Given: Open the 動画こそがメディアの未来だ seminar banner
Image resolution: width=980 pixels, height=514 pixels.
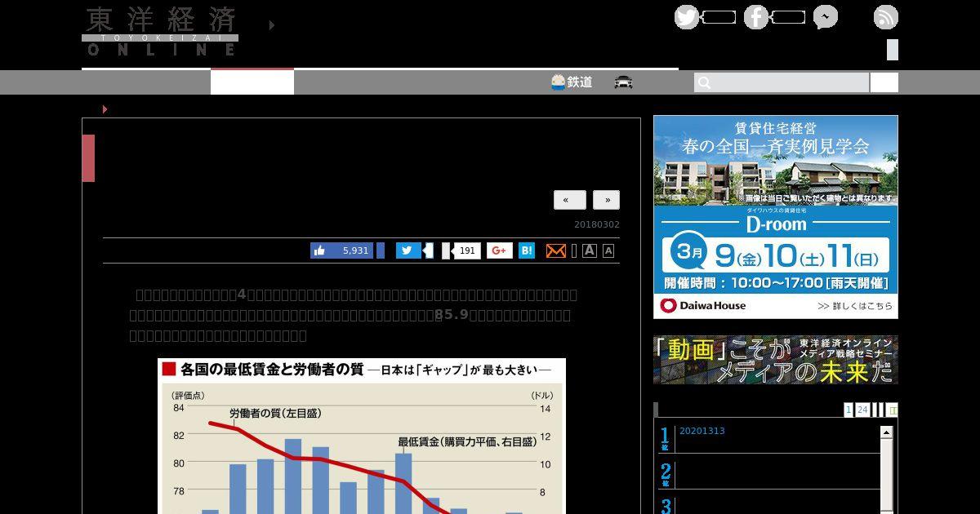Looking at the screenshot, I should 776,360.
